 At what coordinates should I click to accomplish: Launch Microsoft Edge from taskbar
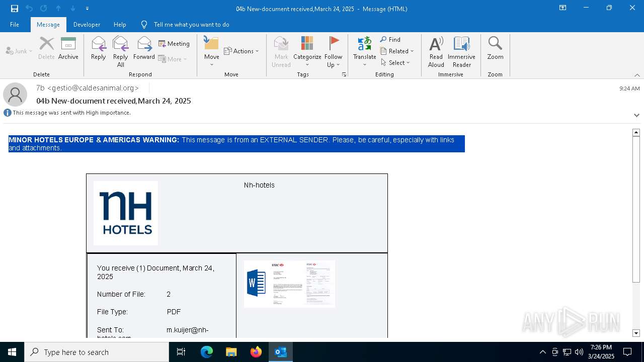tap(207, 352)
